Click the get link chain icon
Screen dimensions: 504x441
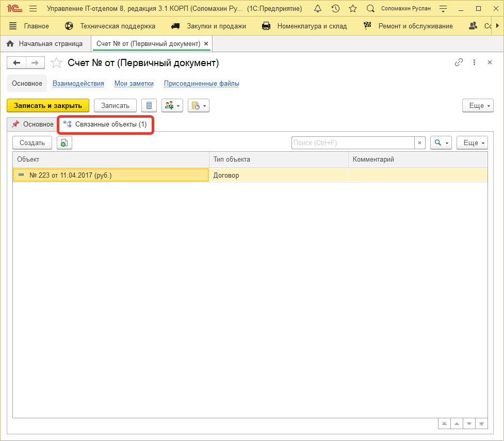[459, 62]
